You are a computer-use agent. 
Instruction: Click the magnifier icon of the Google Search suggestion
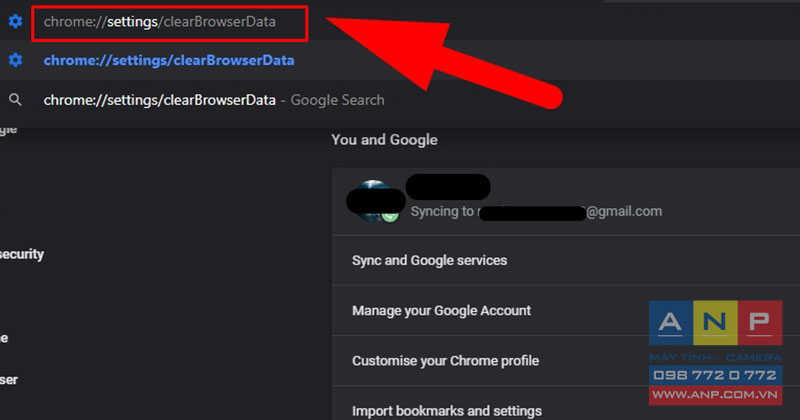coord(15,100)
